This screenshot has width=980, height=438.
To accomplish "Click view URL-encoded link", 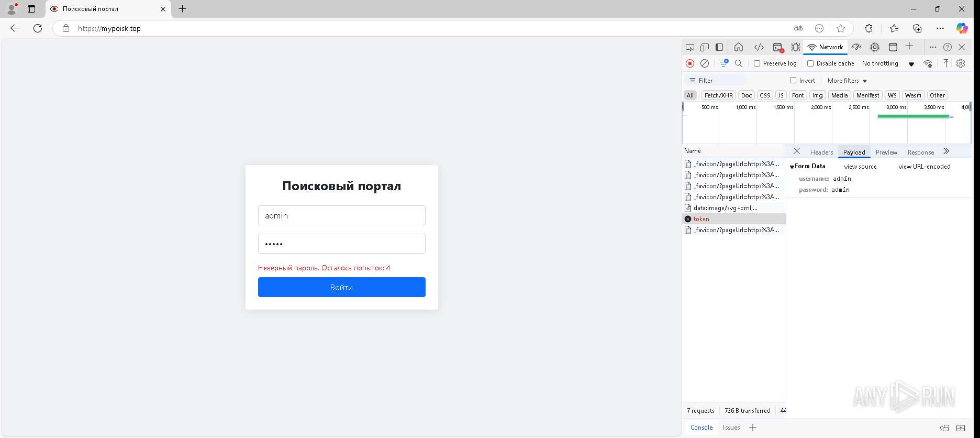I will click(x=925, y=167).
